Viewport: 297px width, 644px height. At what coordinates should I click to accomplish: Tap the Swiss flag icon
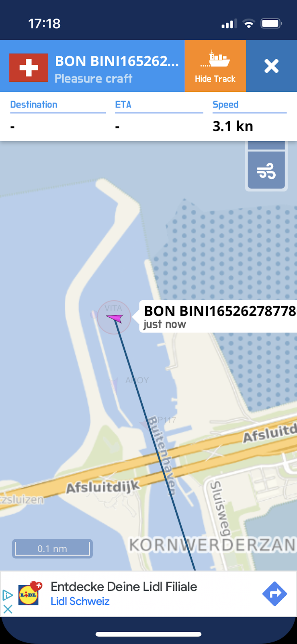(x=29, y=67)
